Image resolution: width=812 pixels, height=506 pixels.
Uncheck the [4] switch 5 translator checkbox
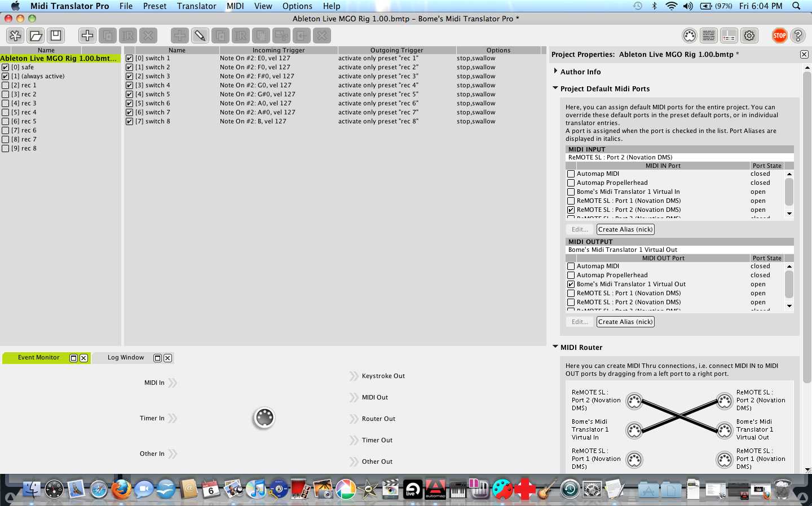pos(130,95)
